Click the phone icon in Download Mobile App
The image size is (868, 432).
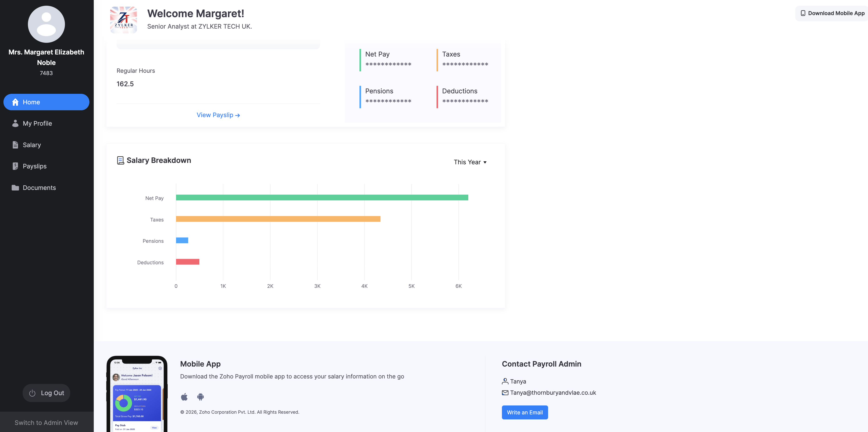(x=803, y=13)
